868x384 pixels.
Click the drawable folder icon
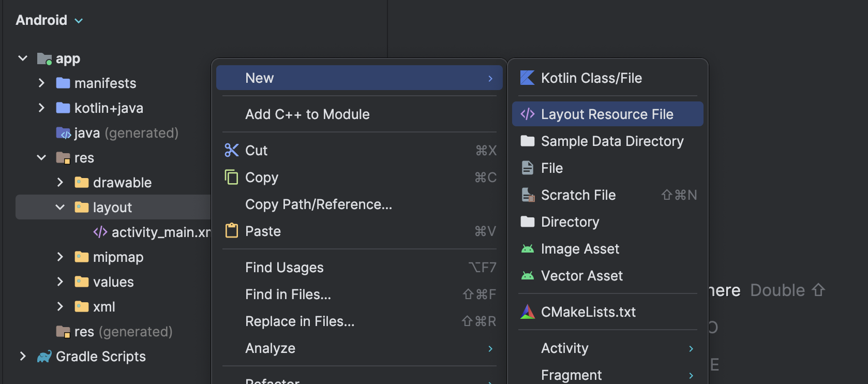(82, 182)
